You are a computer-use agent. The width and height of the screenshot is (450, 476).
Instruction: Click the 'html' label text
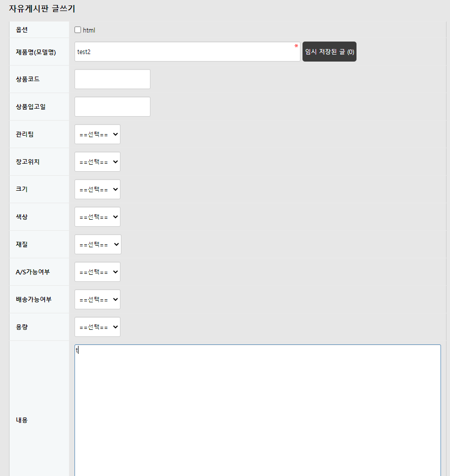click(x=89, y=30)
